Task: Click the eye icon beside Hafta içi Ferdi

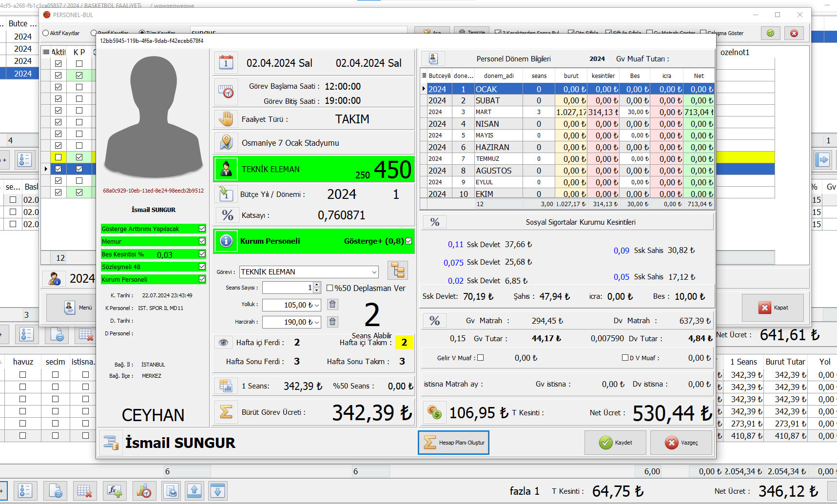Action: tap(223, 343)
